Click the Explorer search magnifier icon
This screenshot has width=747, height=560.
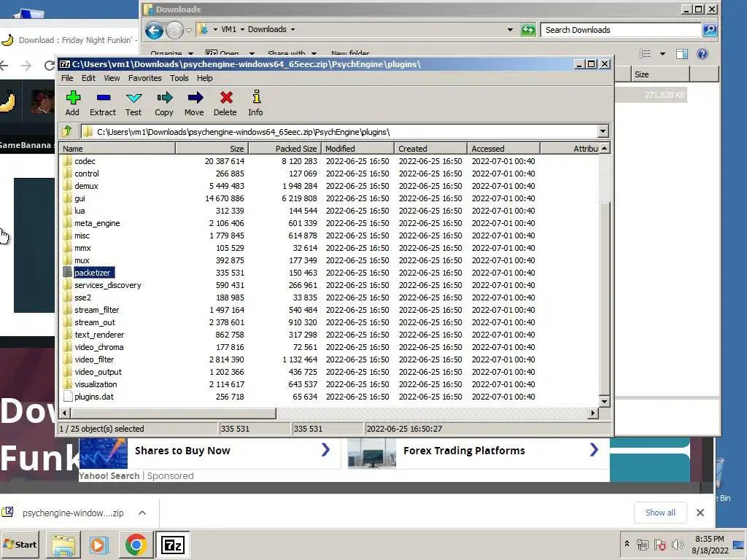click(x=709, y=29)
